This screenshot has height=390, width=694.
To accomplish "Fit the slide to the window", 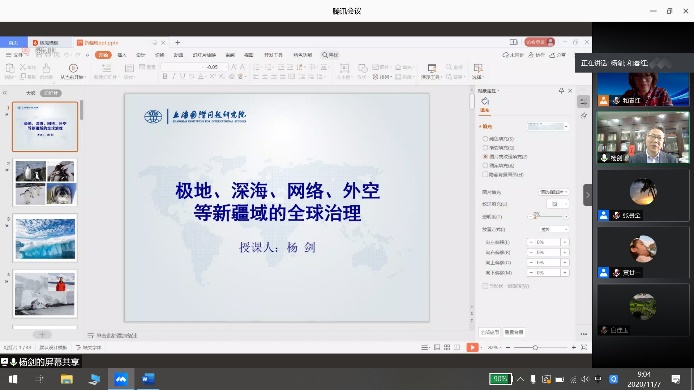I will click(584, 348).
